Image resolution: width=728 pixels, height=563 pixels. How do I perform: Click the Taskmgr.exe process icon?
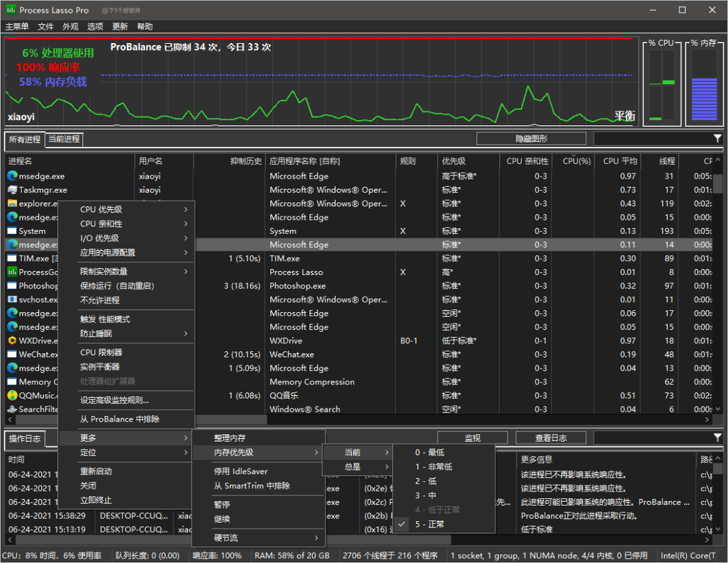(12, 190)
